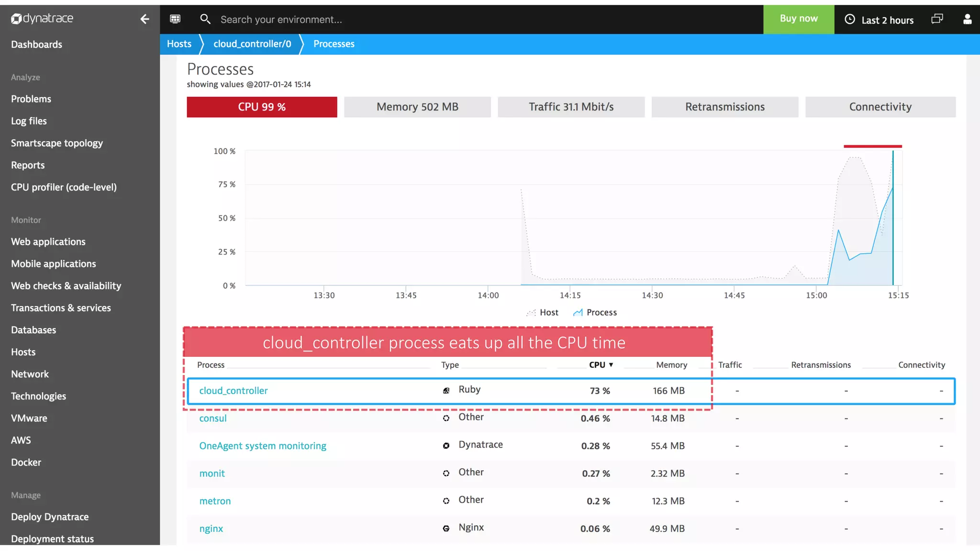Viewport: 980px width, 551px height.
Task: Open Log files in sidebar
Action: point(29,121)
